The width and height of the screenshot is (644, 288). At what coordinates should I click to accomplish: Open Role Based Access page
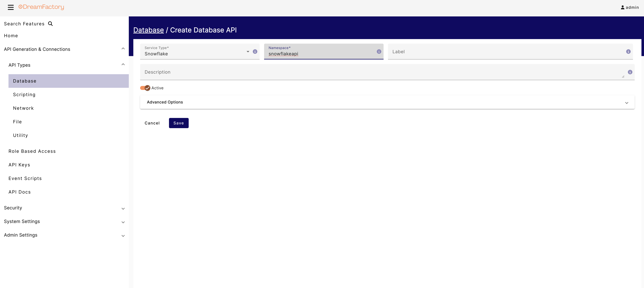[32, 151]
